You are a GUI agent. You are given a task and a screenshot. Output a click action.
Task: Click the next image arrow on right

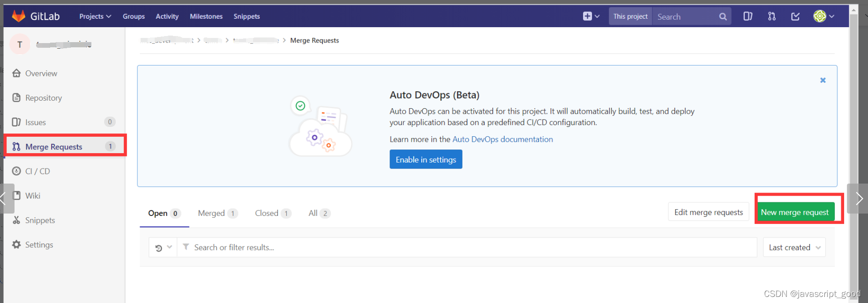tap(858, 199)
